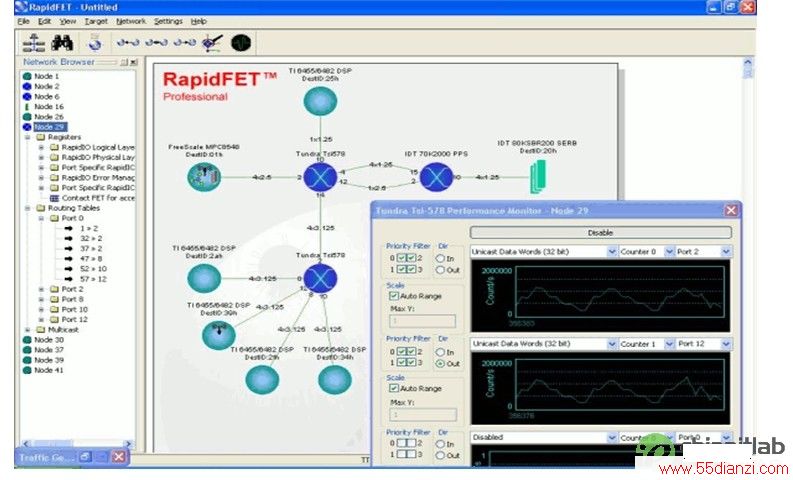
Task: Toggle priority 0 checkbox in the first filter
Action: pyautogui.click(x=402, y=258)
